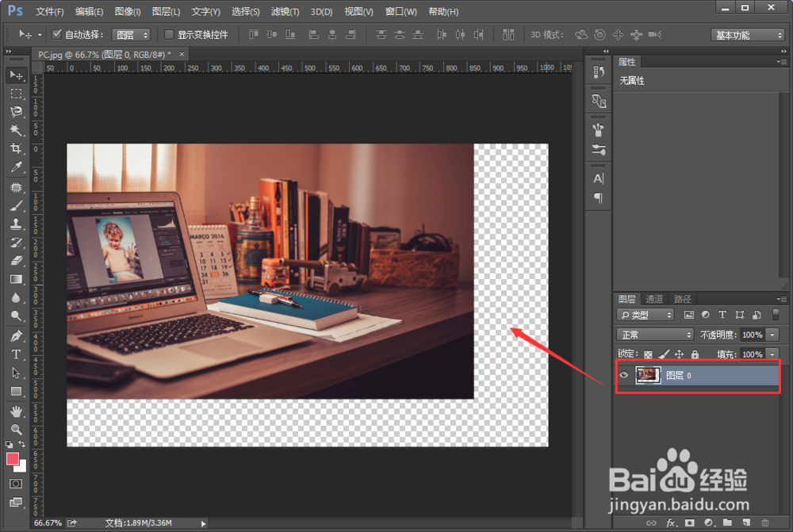Select the Magic Wand tool
The width and height of the screenshot is (793, 532).
coord(16,130)
